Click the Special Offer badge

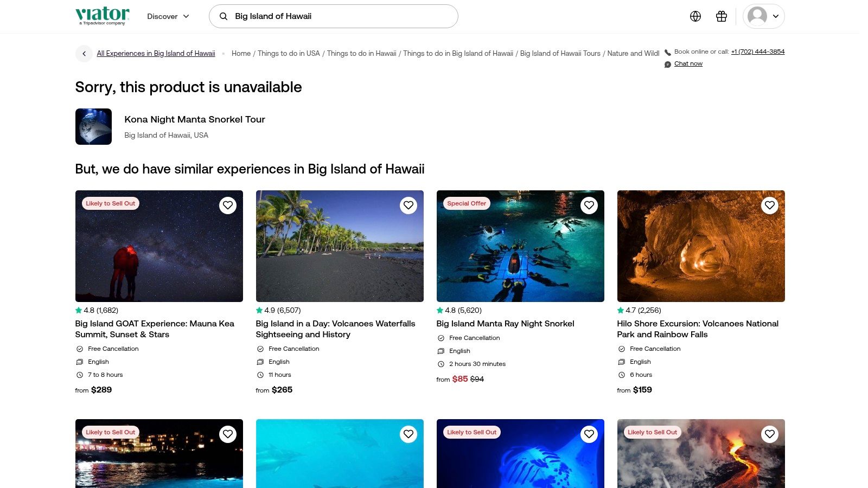pyautogui.click(x=467, y=203)
